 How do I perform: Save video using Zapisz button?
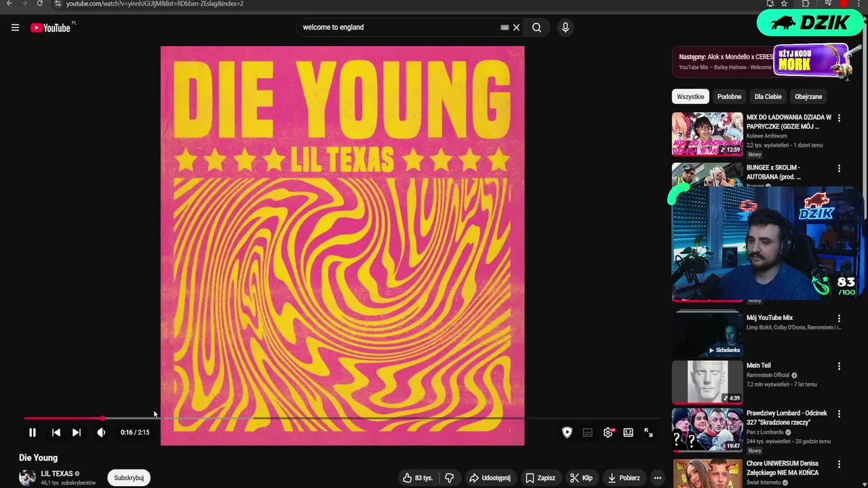tap(540, 478)
